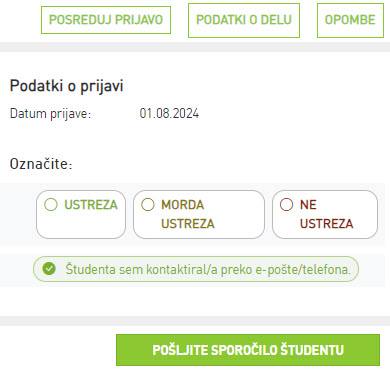Send message via POŠLJITE SPOROČILO ŠTUDENTU
The image size is (390, 374).
pos(248,350)
